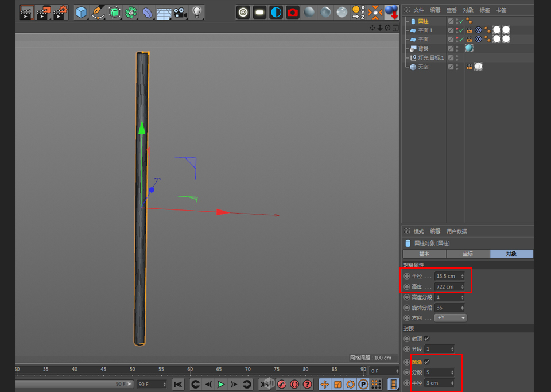Increase 旋转分段 with its stepper arrow
The width and height of the screenshot is (551, 392).
pos(463,306)
